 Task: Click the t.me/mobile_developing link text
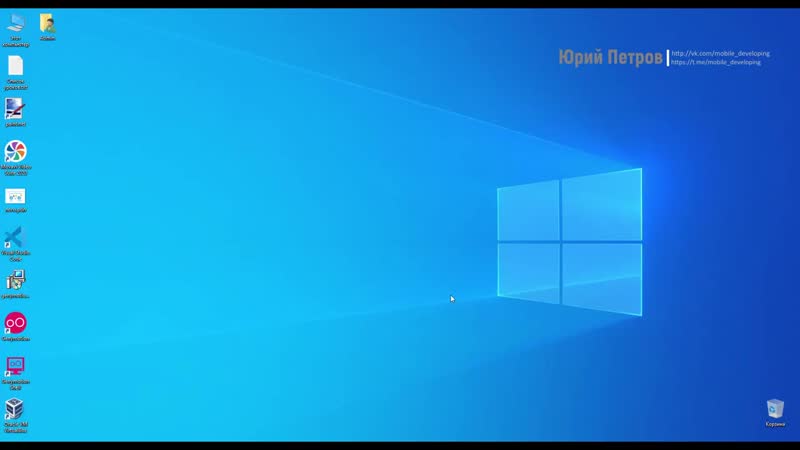point(716,62)
